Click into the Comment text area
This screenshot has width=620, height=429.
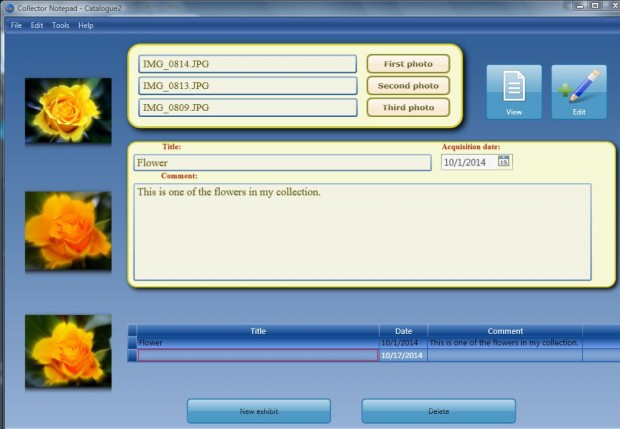(x=362, y=232)
